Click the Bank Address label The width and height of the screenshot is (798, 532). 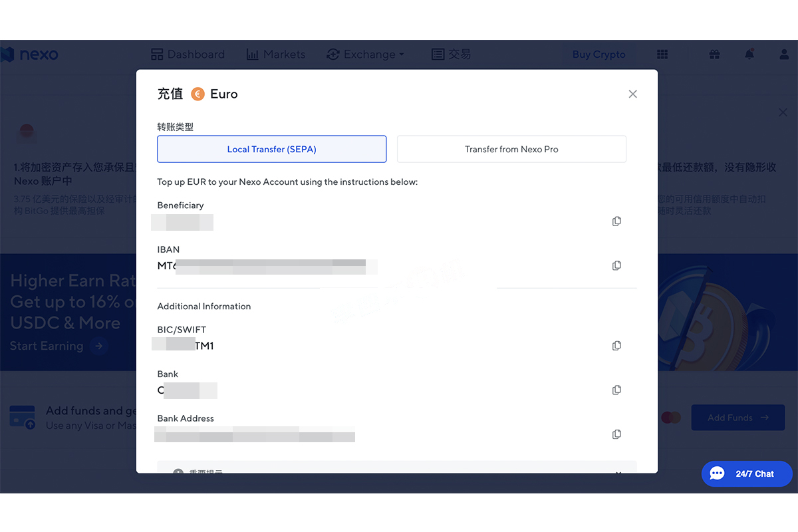(x=186, y=418)
